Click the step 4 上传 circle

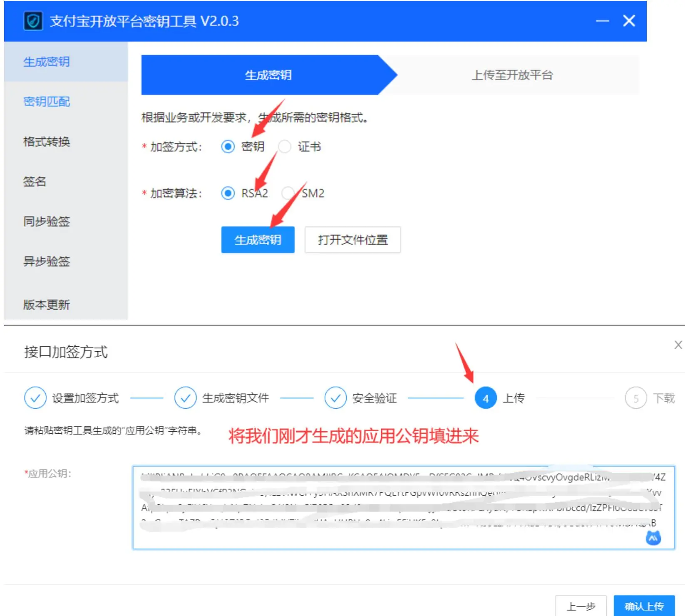pos(486,398)
